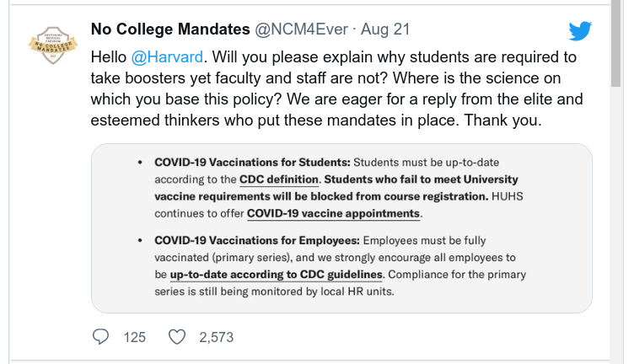Click the underlined CDC definition text
The image size is (634, 364).
click(x=279, y=179)
